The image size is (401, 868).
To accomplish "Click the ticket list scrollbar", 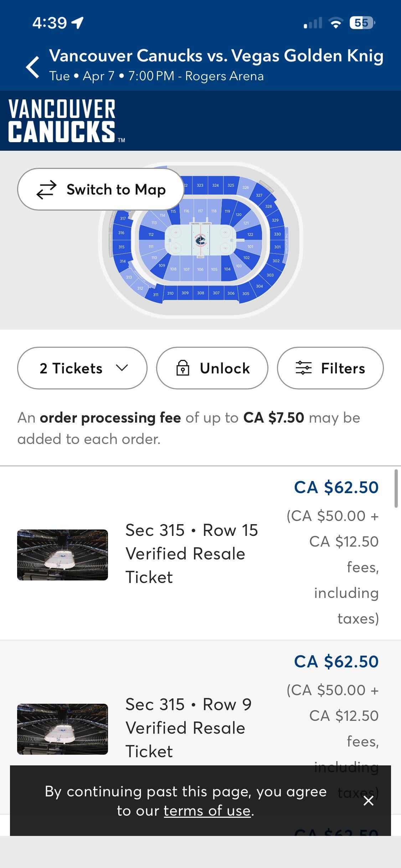I will click(396, 489).
